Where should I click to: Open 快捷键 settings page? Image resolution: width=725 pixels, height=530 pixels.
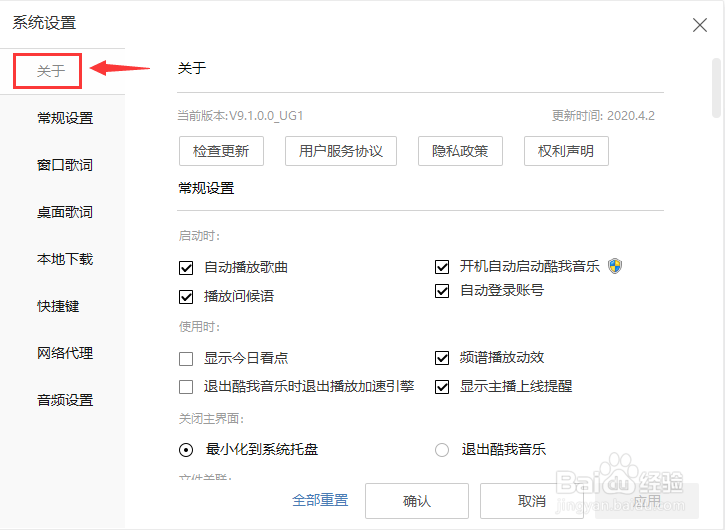[x=58, y=306]
